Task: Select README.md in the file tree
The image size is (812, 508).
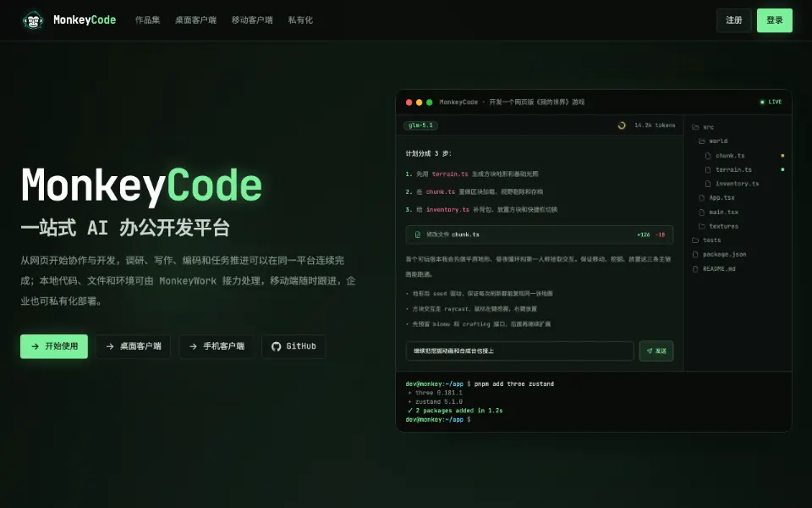Action: click(714, 268)
